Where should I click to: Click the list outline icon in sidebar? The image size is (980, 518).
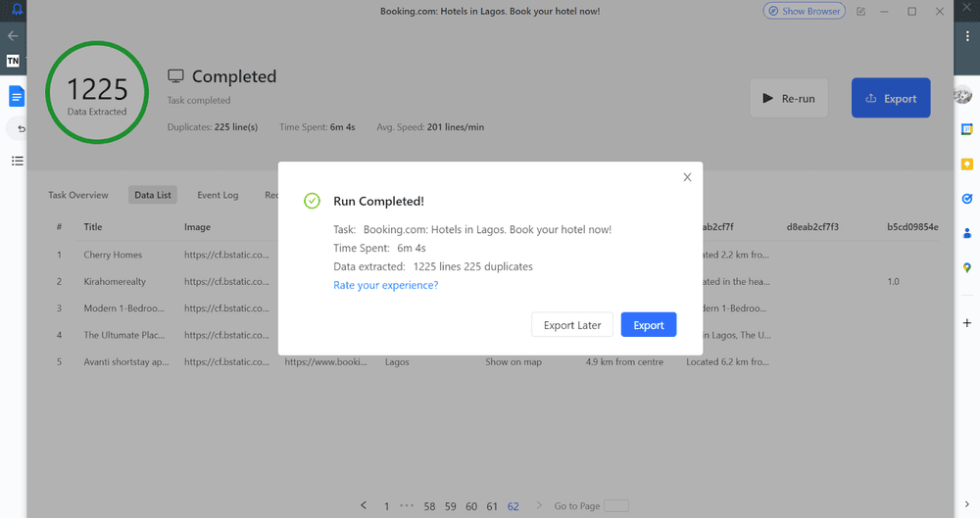pyautogui.click(x=18, y=161)
